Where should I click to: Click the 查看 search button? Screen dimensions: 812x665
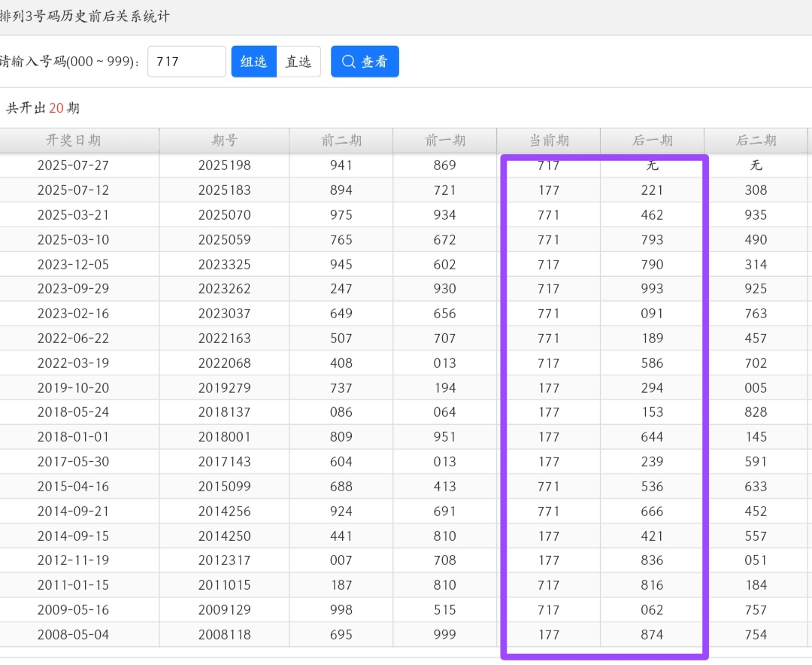point(365,62)
